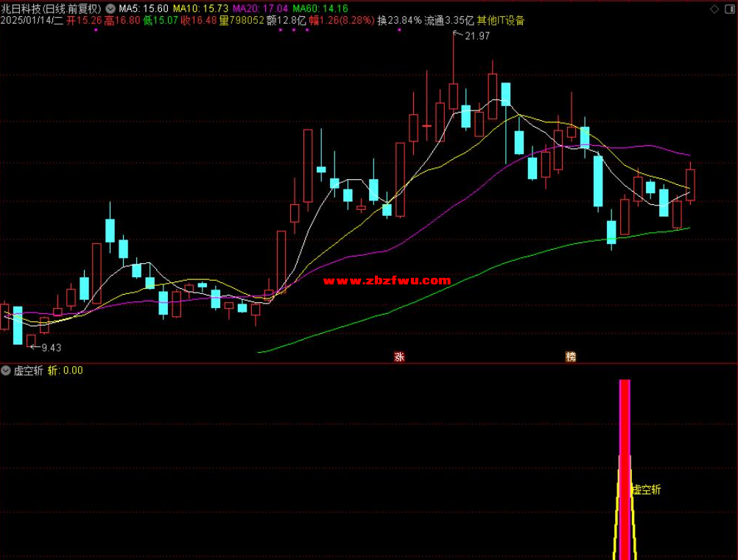Click the low price 低15.07
This screenshot has height=560, width=738.
[161, 21]
